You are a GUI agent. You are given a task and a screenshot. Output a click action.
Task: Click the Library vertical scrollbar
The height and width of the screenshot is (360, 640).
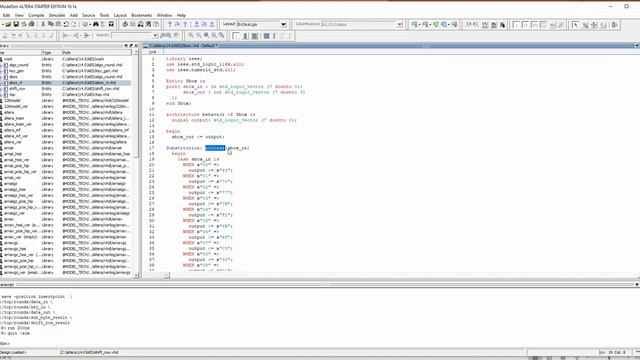click(x=136, y=163)
